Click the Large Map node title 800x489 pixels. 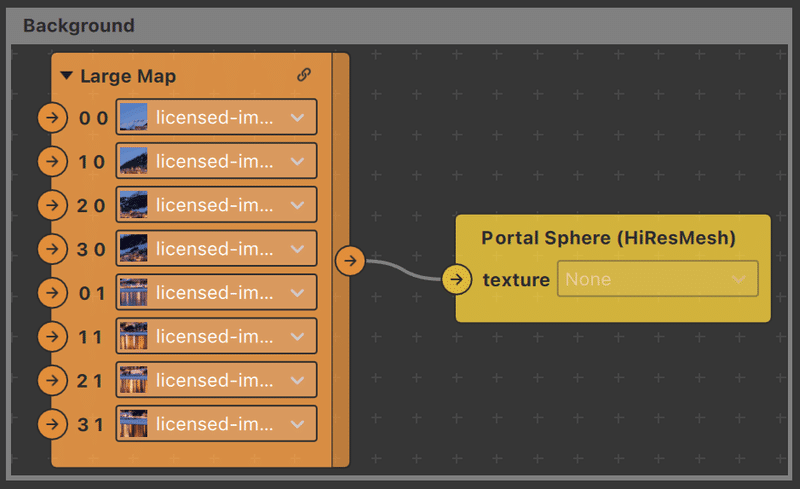point(128,76)
